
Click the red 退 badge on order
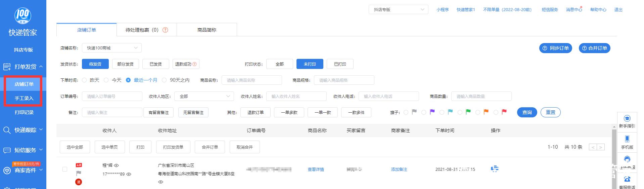coord(79,182)
